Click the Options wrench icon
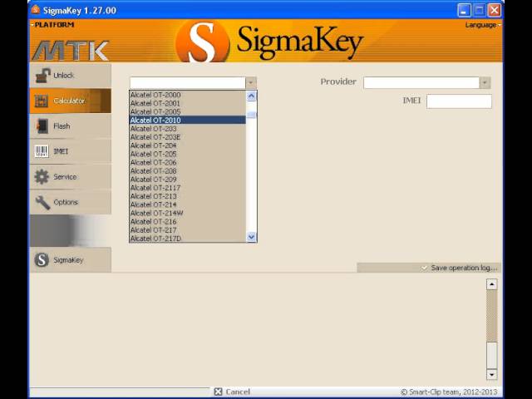Screen dimensions: 532x399 pos(42,202)
